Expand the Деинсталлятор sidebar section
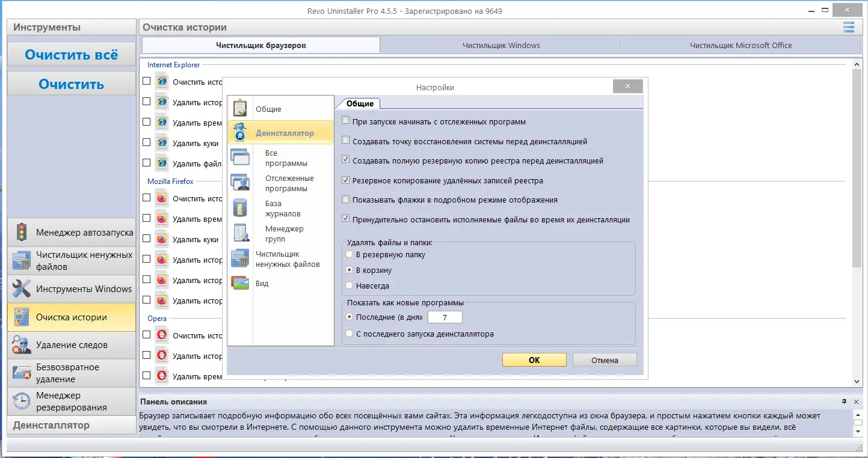This screenshot has width=868, height=458. pyautogui.click(x=72, y=425)
